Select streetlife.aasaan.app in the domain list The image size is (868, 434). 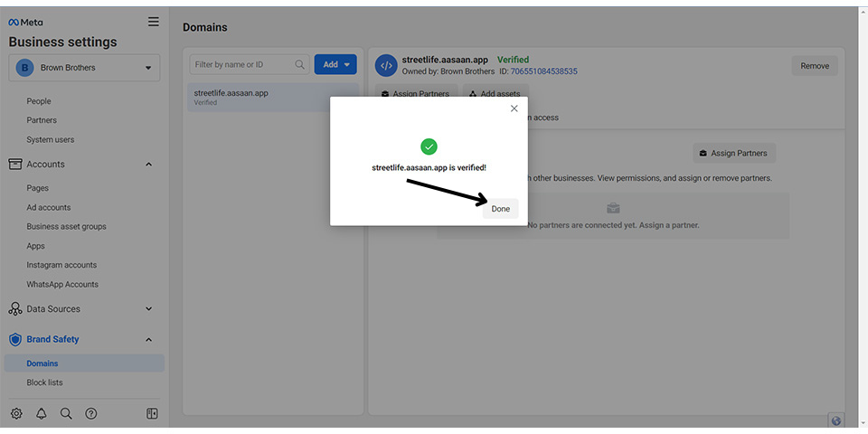pos(273,97)
